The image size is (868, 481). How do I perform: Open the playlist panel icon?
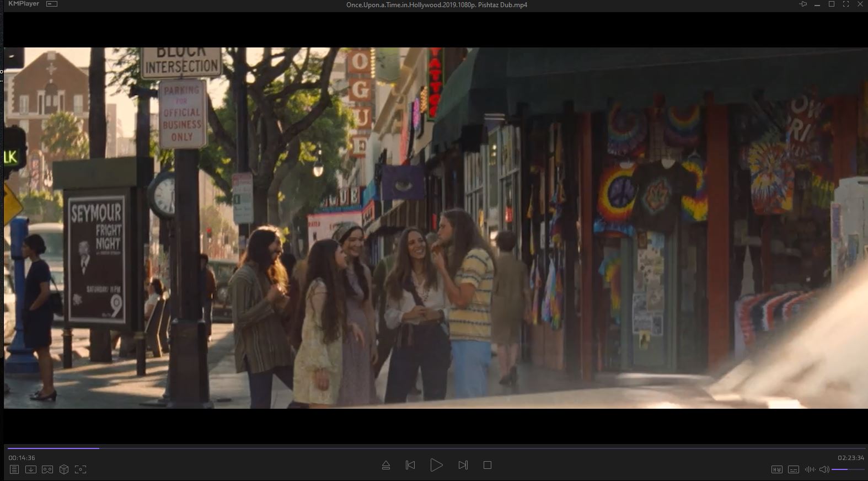click(x=14, y=469)
